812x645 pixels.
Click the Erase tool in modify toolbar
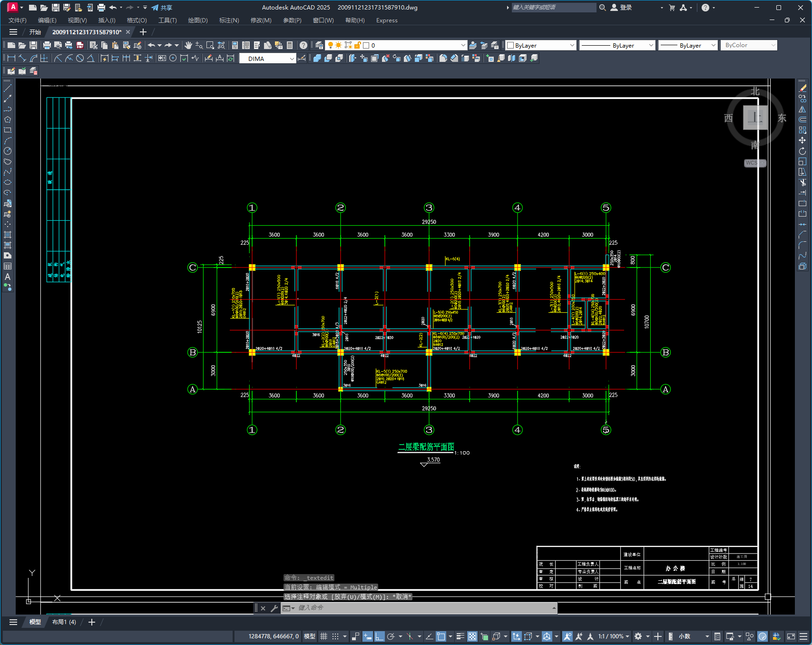802,88
